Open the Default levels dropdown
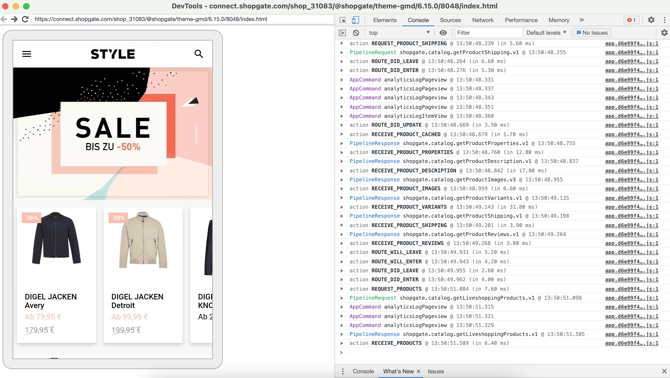 [x=546, y=32]
